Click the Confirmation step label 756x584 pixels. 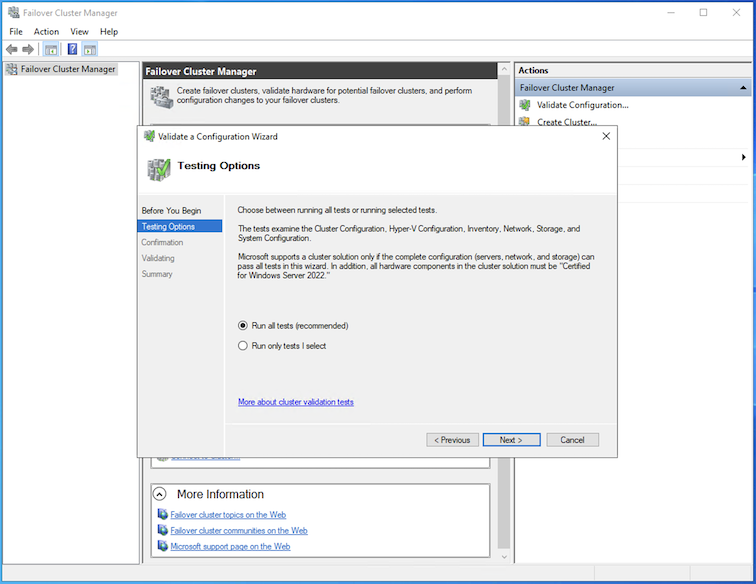coord(162,242)
